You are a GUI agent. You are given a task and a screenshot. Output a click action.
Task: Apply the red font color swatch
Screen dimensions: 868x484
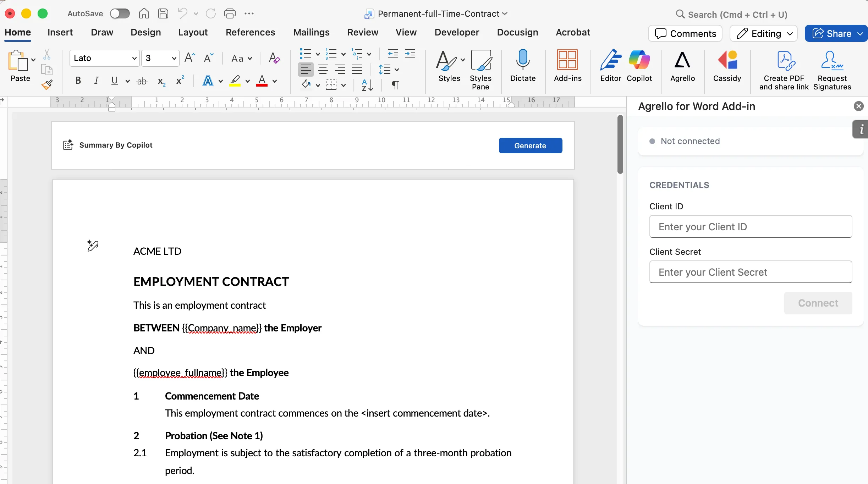[262, 81]
